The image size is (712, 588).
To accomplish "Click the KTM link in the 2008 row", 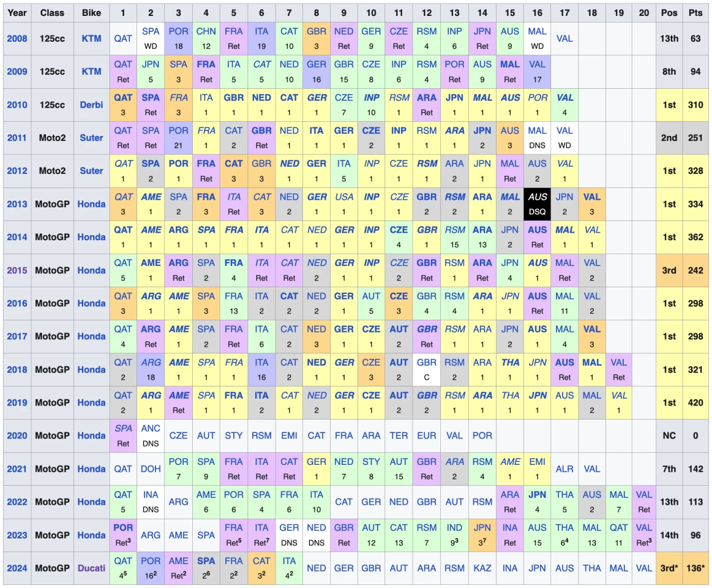I will coord(91,39).
